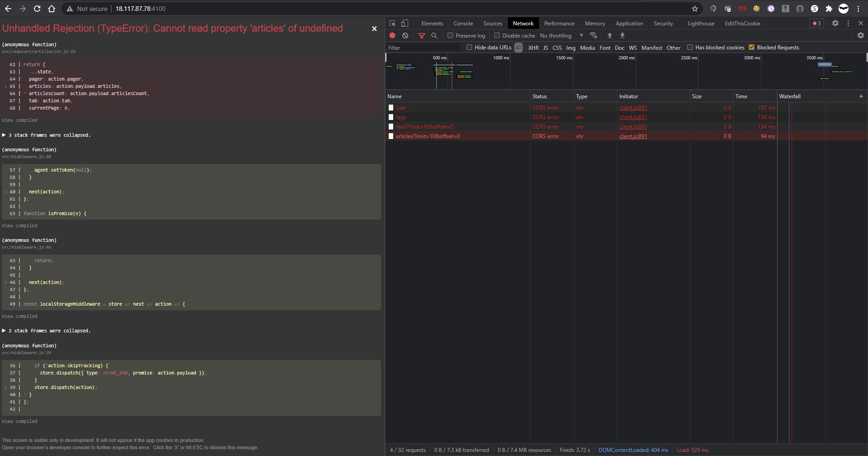Clear the network log
The image size is (868, 456).
(405, 35)
